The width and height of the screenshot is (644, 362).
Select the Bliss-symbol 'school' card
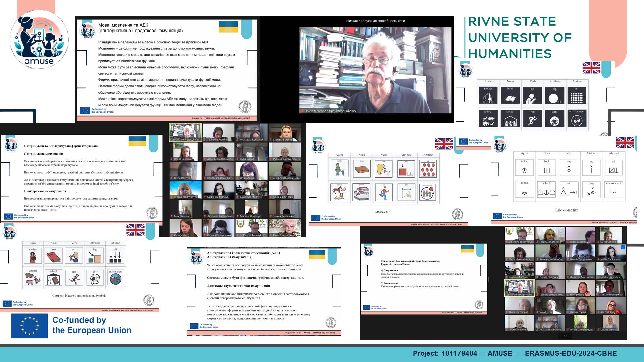[x=546, y=190]
